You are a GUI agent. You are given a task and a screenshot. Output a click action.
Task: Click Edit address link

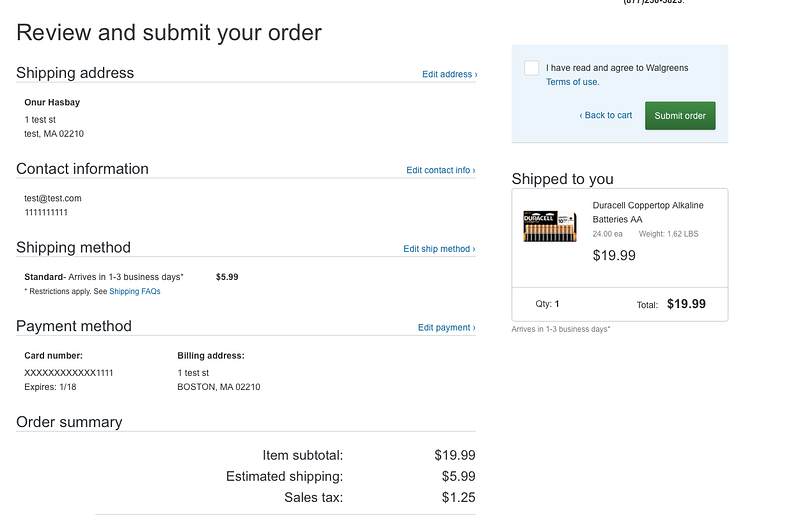point(449,74)
